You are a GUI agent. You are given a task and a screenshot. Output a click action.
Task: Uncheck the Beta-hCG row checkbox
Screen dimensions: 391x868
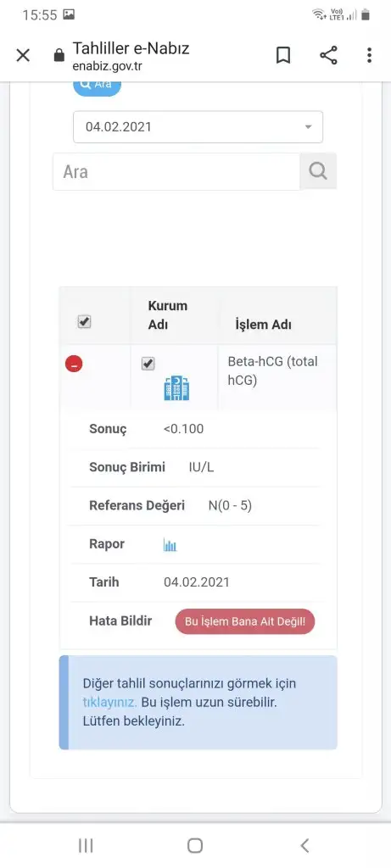tap(148, 364)
